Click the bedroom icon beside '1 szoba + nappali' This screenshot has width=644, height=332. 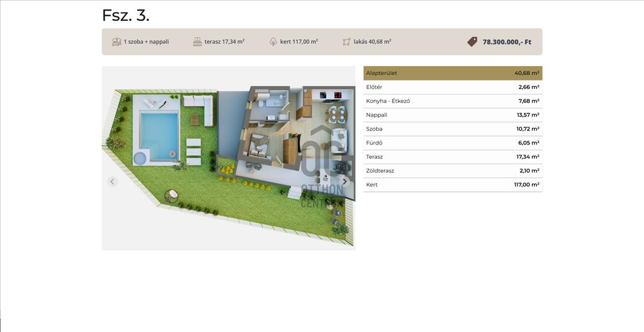pos(116,42)
